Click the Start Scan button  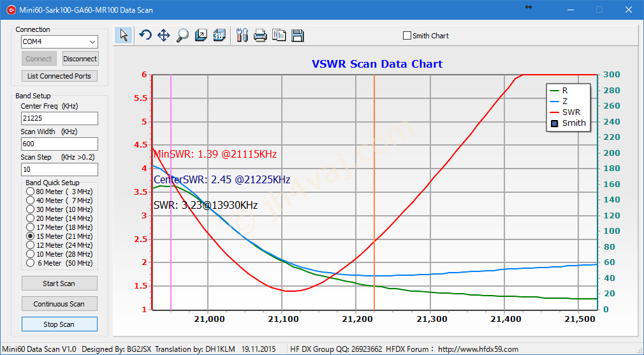59,283
